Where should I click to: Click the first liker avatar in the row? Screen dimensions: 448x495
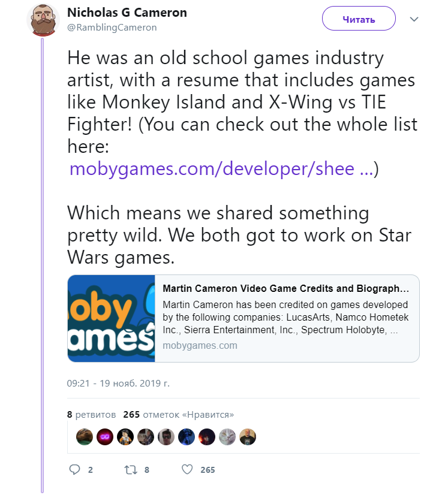84,437
